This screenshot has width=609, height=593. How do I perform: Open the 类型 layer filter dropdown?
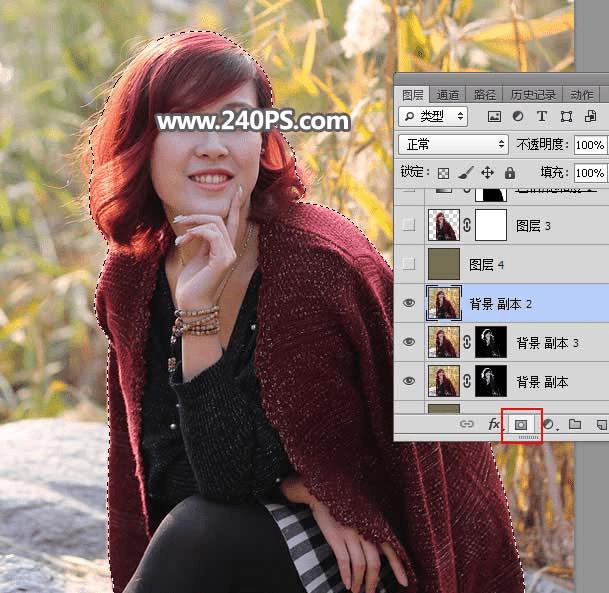coord(433,116)
